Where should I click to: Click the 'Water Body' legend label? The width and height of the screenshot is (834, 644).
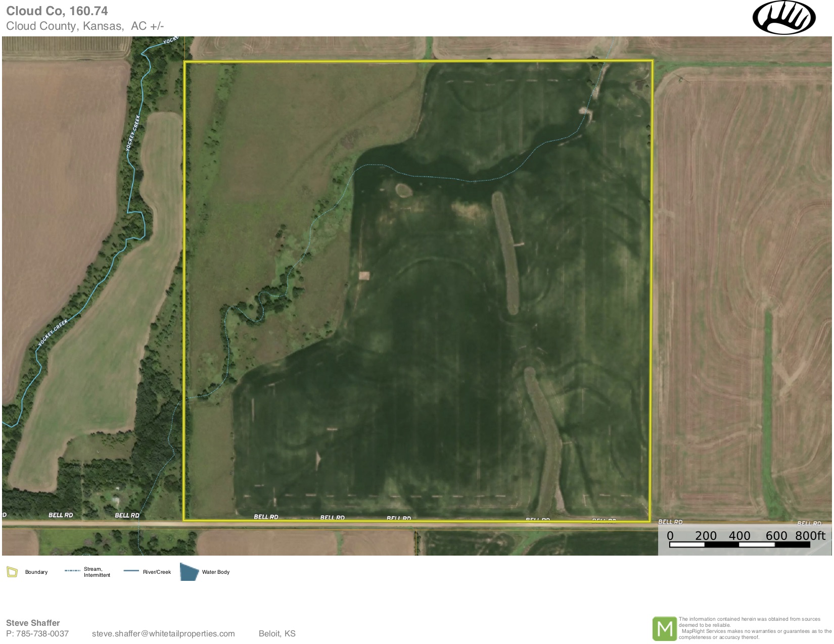click(216, 572)
